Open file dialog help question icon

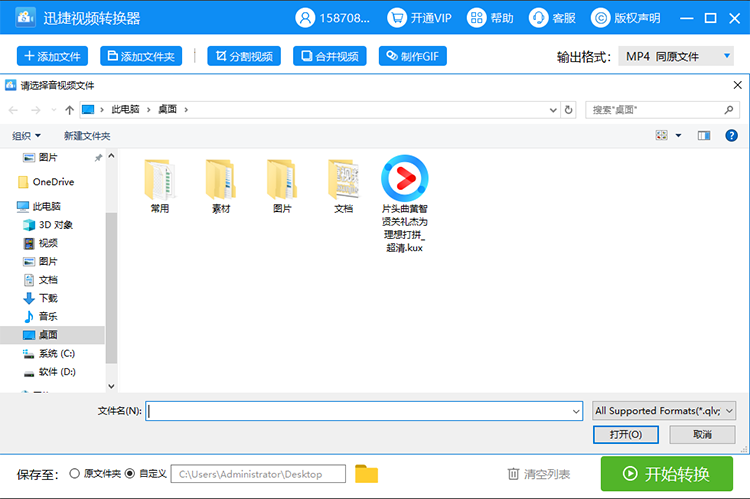click(x=731, y=135)
